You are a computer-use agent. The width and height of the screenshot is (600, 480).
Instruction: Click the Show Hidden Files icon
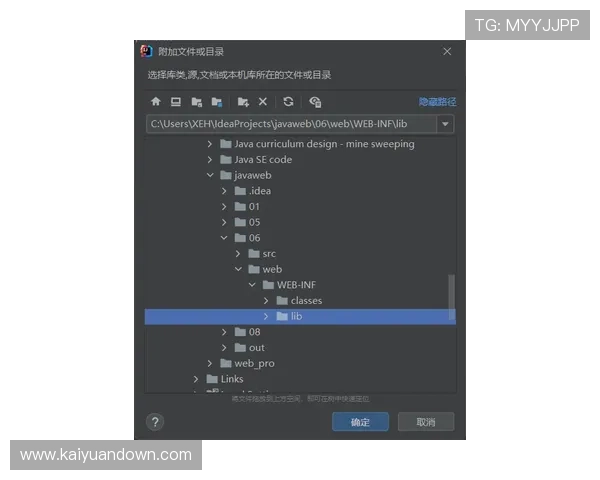click(x=315, y=102)
